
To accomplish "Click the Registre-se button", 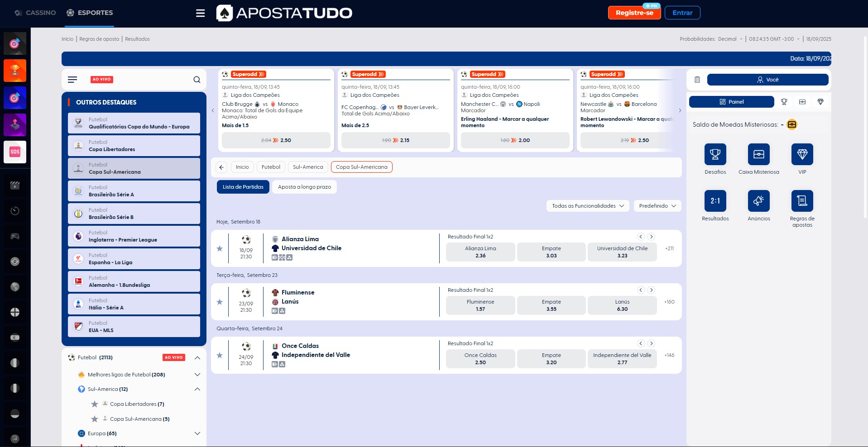I will pyautogui.click(x=634, y=13).
